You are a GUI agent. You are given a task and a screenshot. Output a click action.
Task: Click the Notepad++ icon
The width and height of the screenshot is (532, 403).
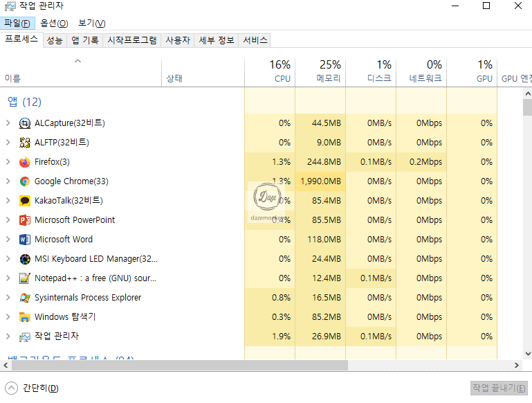tap(24, 278)
